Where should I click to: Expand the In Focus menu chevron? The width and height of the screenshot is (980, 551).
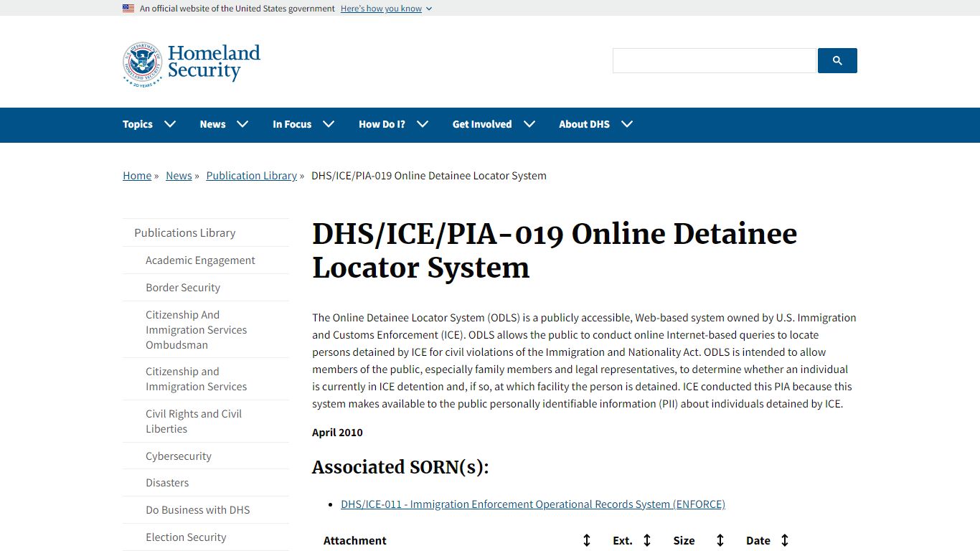[329, 124]
